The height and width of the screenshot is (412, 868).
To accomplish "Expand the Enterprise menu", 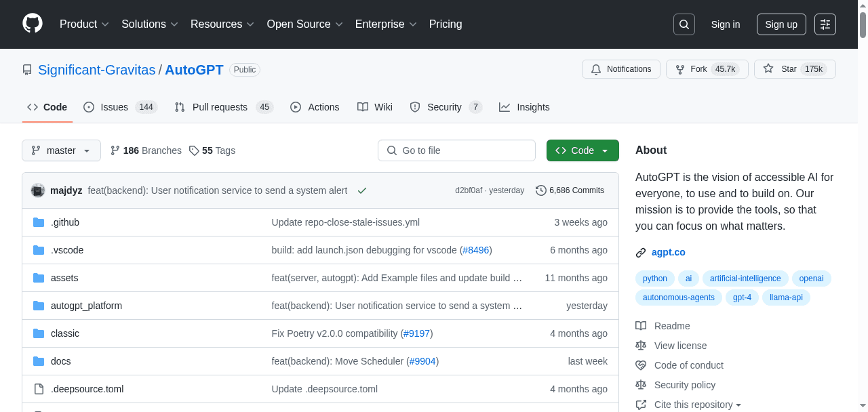I will pos(386,24).
